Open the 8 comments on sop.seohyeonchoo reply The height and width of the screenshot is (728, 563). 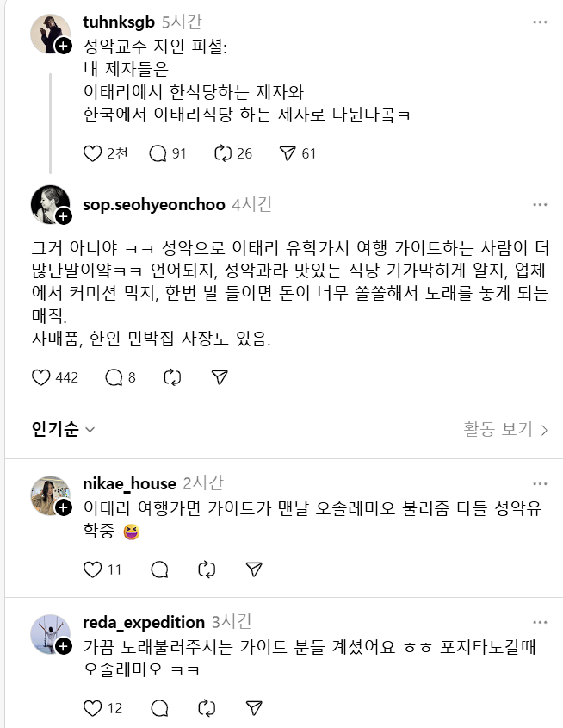[x=114, y=377]
